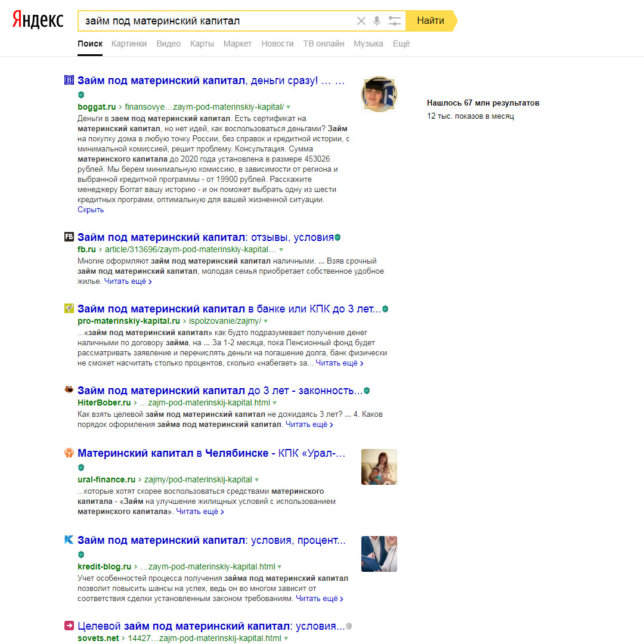
Task: Click ural-finance result family thumbnail
Action: coord(379,467)
